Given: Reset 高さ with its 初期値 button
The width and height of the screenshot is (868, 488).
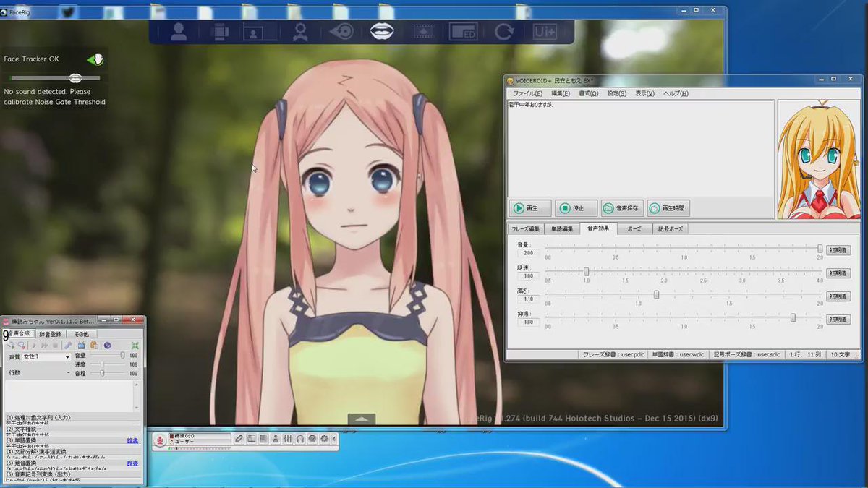Looking at the screenshot, I should pyautogui.click(x=838, y=296).
